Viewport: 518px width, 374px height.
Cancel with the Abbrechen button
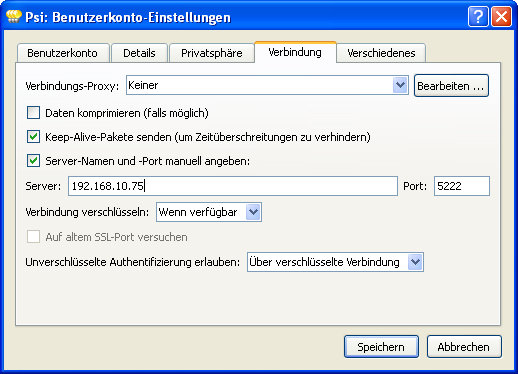click(464, 347)
